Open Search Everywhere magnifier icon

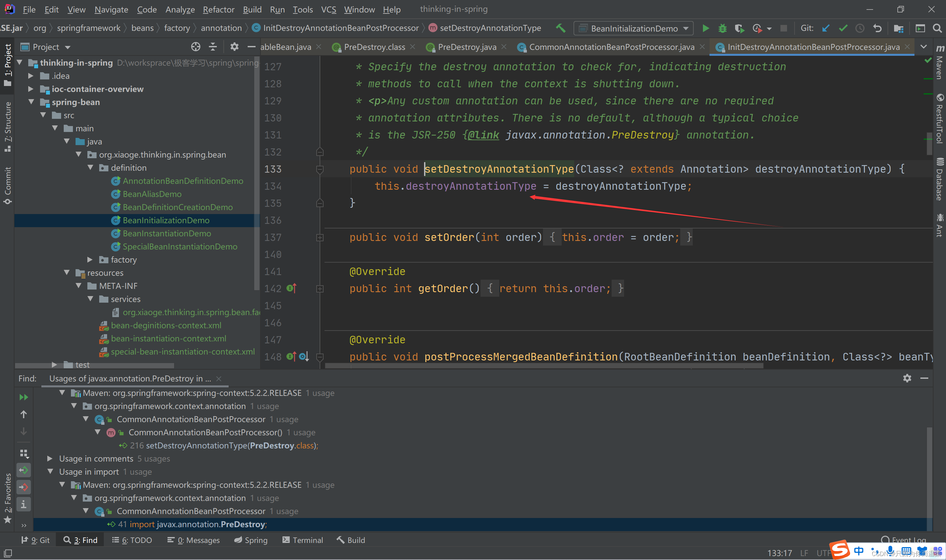point(937,28)
